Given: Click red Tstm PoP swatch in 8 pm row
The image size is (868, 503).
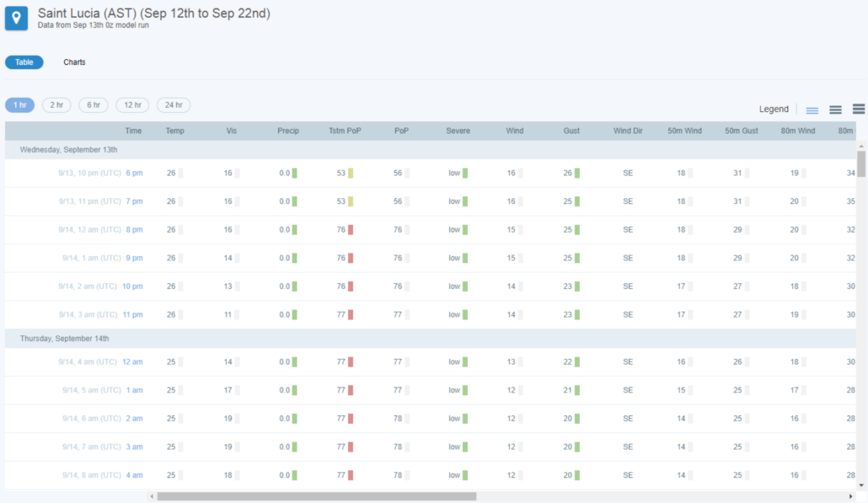Looking at the screenshot, I should (351, 230).
